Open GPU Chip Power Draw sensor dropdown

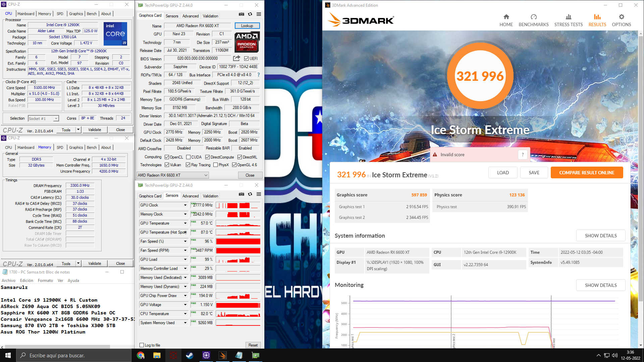coord(185,296)
